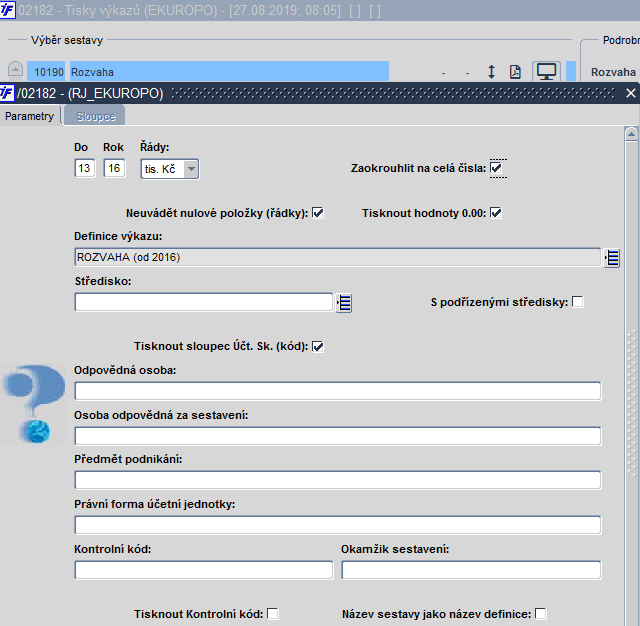Click the Rok field containing 16
Image resolution: width=640 pixels, height=626 pixels.
pyautogui.click(x=114, y=168)
